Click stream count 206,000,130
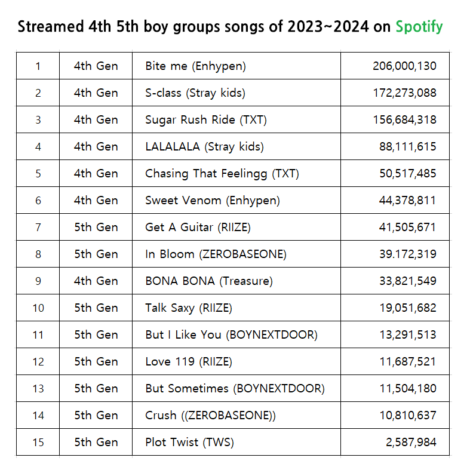 point(404,66)
